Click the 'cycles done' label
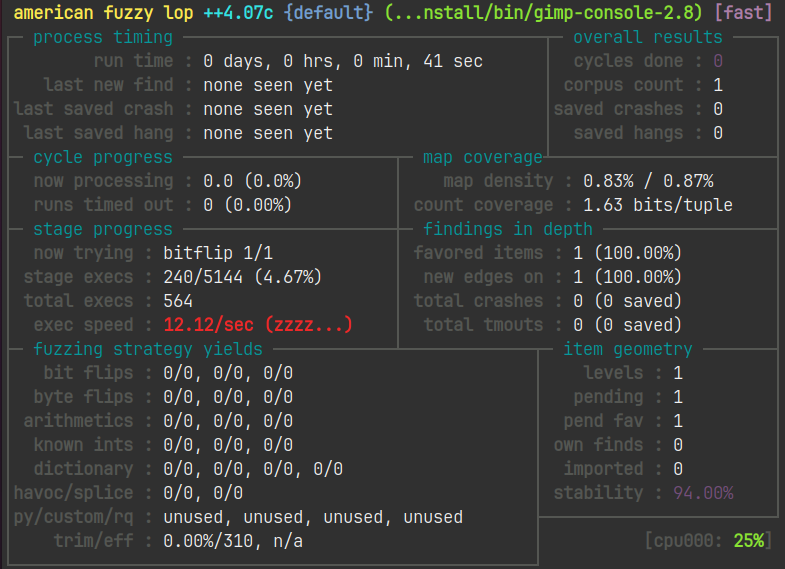785x569 pixels. (x=628, y=61)
